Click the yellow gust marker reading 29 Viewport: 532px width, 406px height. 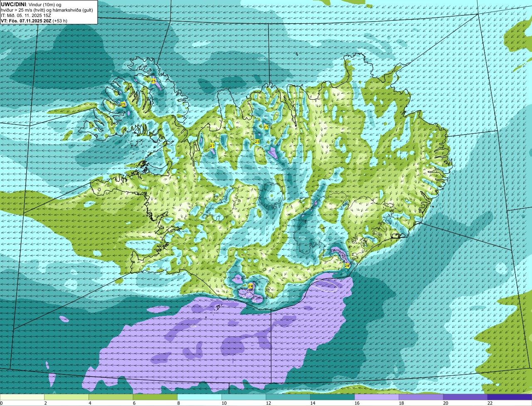250,286
